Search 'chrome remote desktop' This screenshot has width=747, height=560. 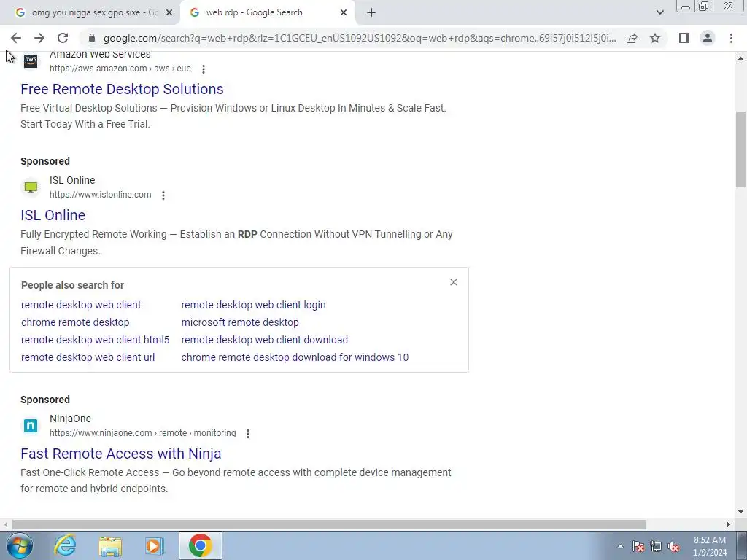tap(75, 322)
